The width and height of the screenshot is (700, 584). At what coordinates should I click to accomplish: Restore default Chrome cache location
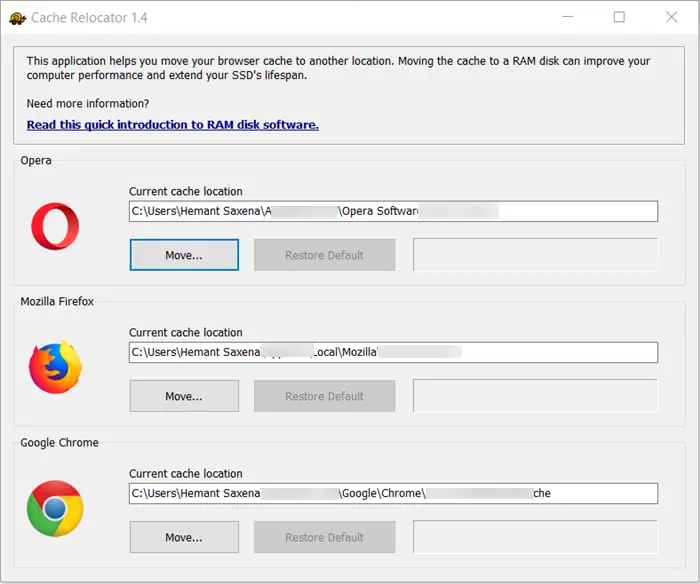(x=325, y=537)
